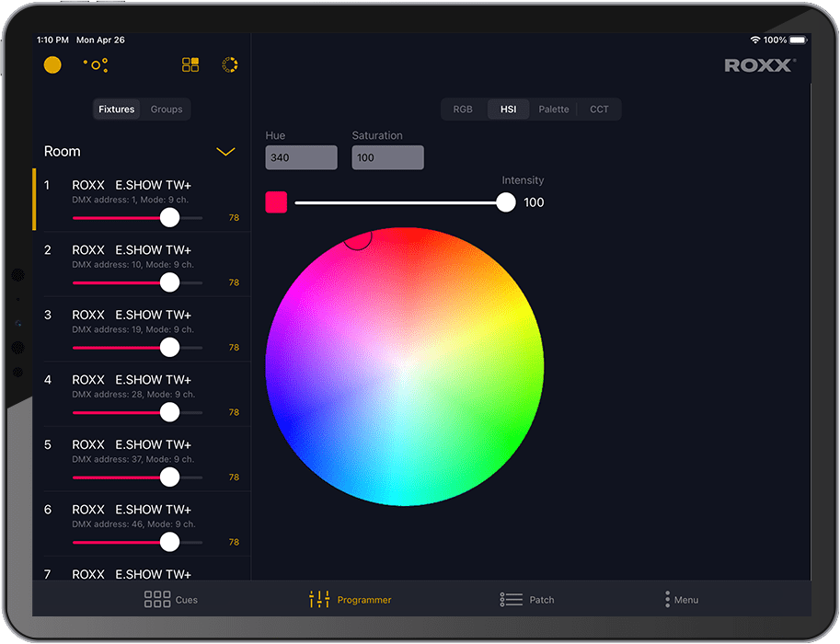Click the Room group title
This screenshot has height=644, width=840.
63,152
